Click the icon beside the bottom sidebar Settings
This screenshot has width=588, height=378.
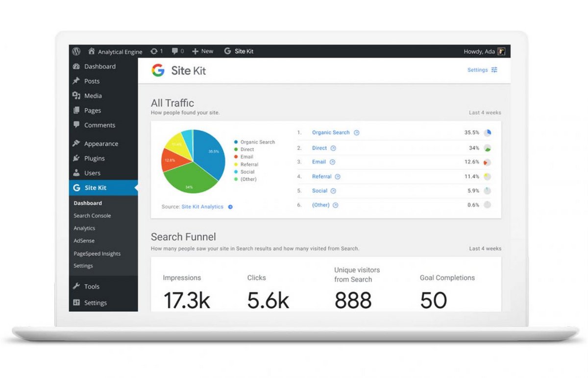coord(76,303)
